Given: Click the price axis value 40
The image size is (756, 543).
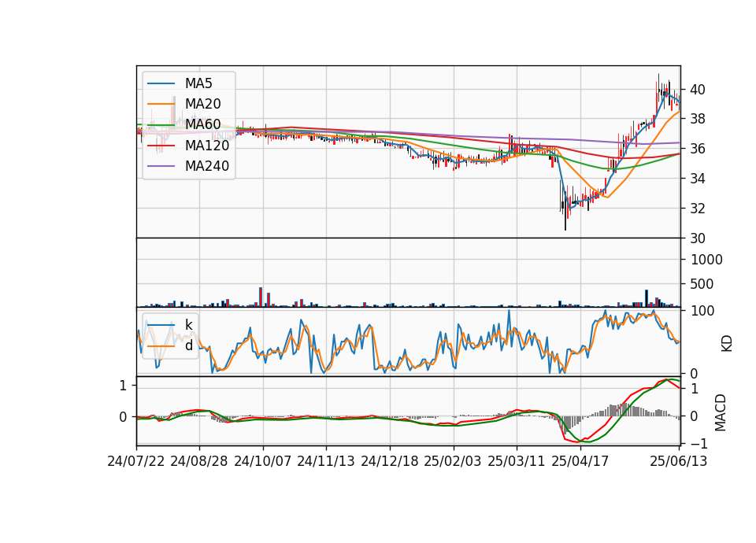Looking at the screenshot, I should coord(698,90).
